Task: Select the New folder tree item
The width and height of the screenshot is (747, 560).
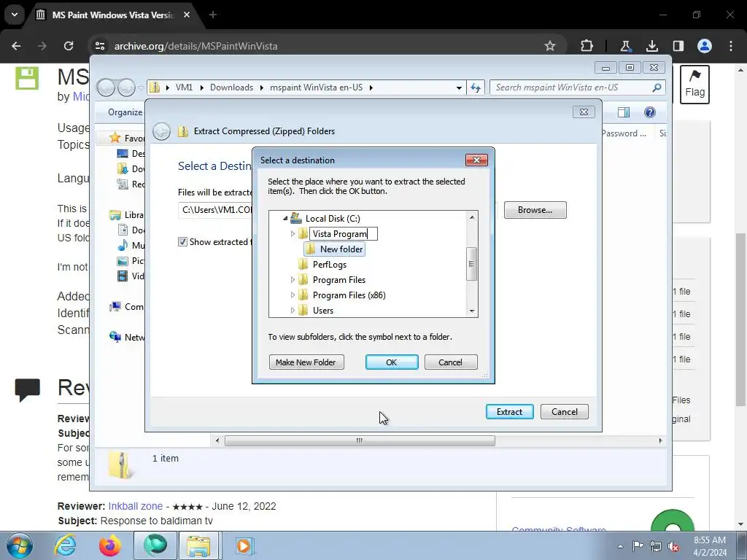Action: coord(334,249)
